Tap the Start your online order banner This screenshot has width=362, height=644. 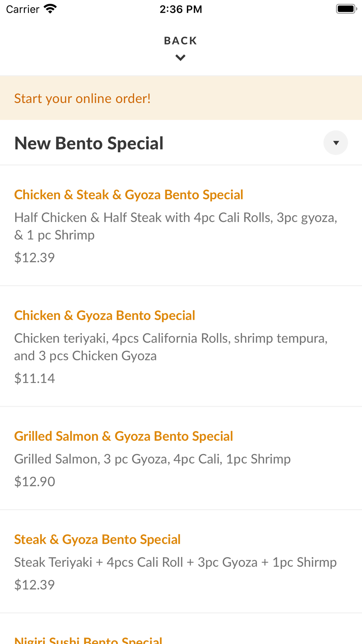(83, 98)
